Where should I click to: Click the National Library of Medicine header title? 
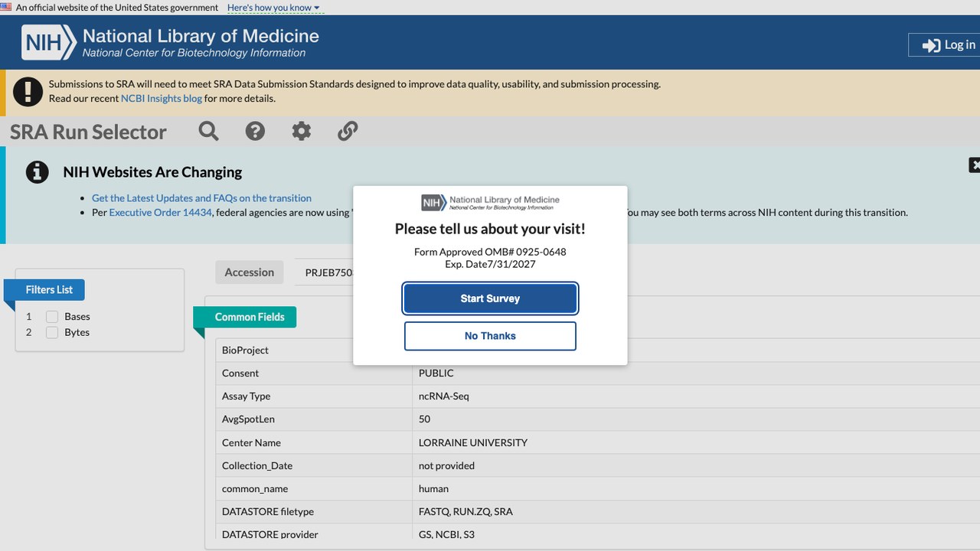point(201,36)
